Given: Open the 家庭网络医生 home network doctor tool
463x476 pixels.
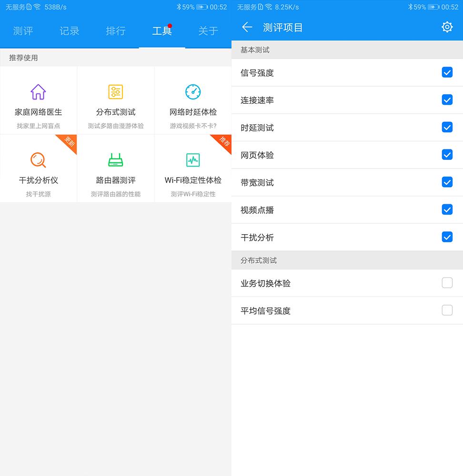Looking at the screenshot, I should pyautogui.click(x=39, y=100).
